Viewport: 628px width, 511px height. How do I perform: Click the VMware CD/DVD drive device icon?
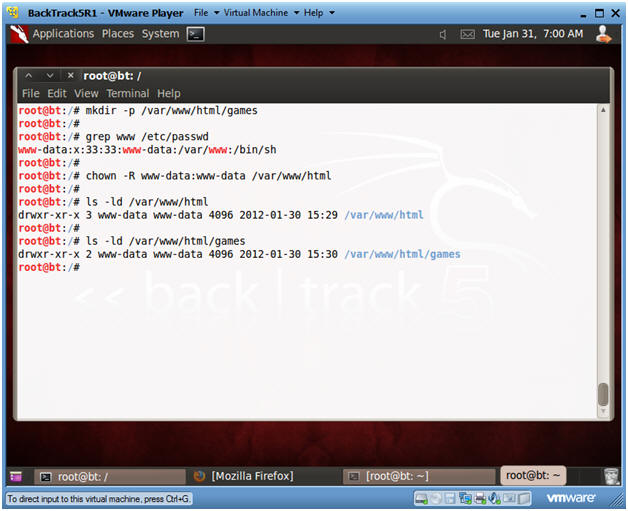[x=436, y=499]
